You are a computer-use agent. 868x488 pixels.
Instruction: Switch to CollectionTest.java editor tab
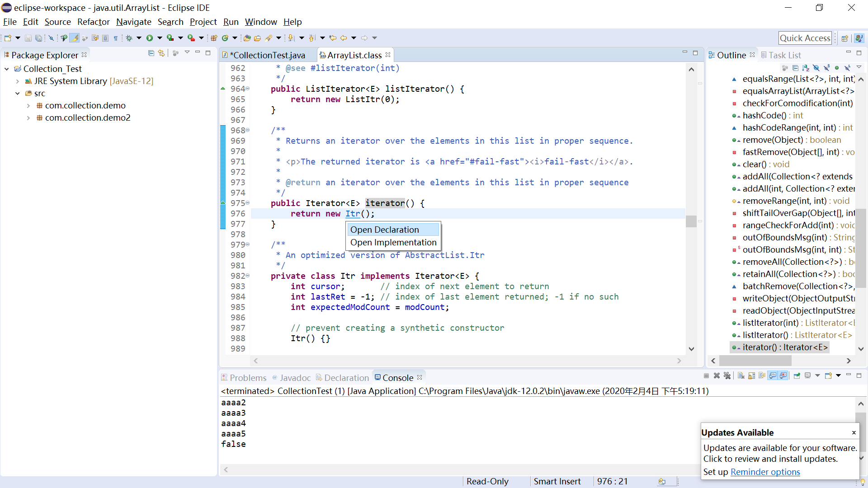(x=268, y=55)
